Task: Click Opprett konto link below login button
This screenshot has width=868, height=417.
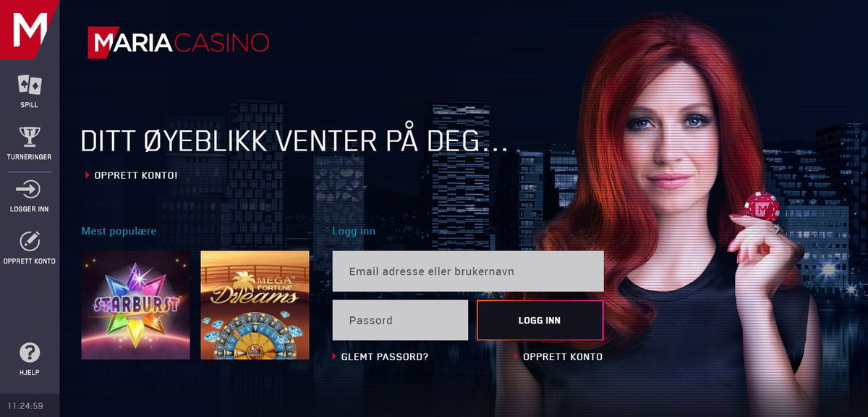Action: pos(563,357)
